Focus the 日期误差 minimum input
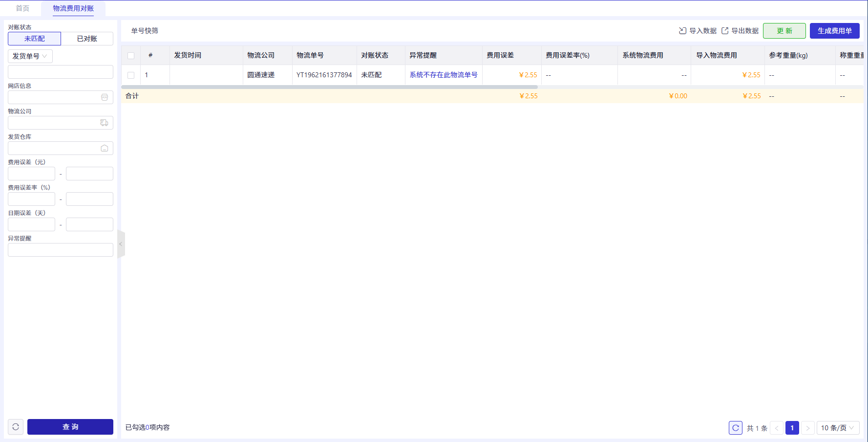The image size is (868, 442). point(31,224)
